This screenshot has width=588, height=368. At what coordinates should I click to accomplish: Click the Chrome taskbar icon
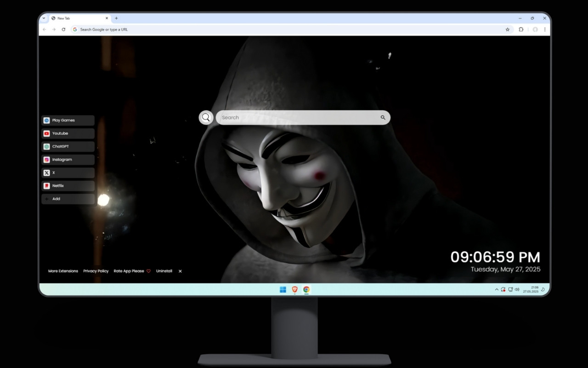(x=306, y=289)
